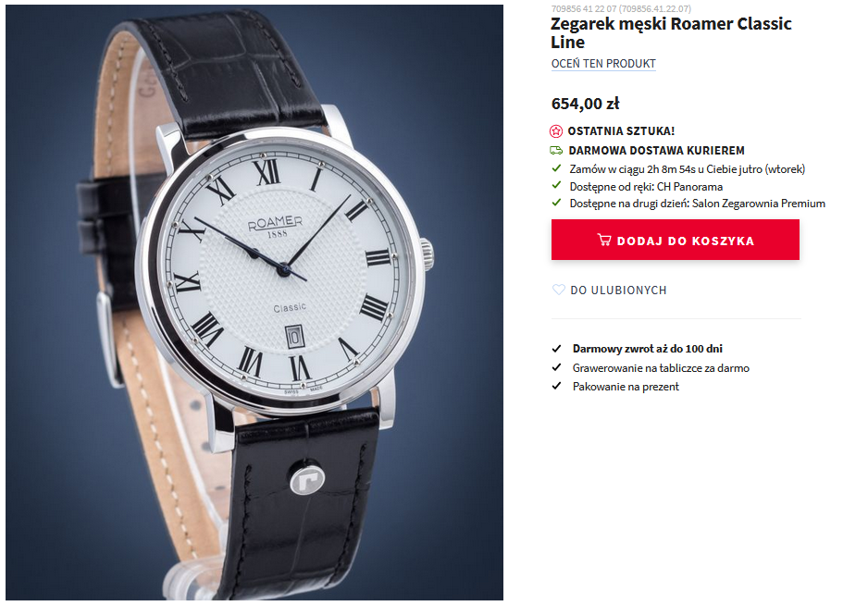Click the product code 709856 41 22 07
The height and width of the screenshot is (606, 868).
pyautogui.click(x=584, y=9)
